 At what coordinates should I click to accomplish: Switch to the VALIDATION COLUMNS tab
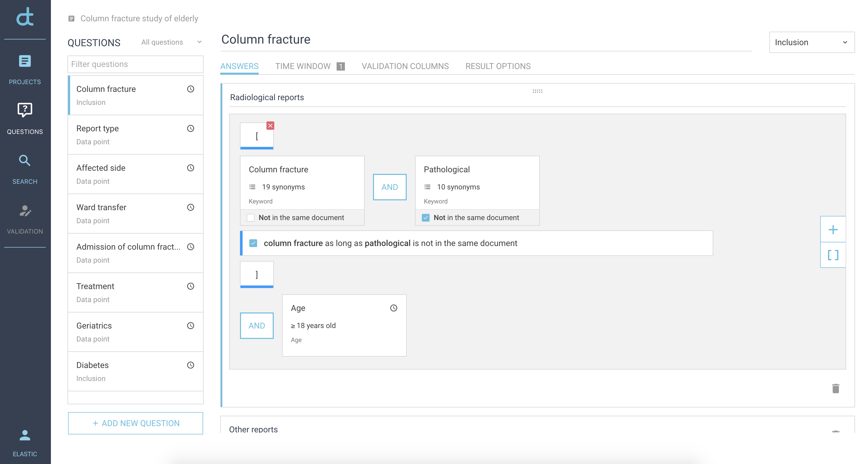point(405,66)
